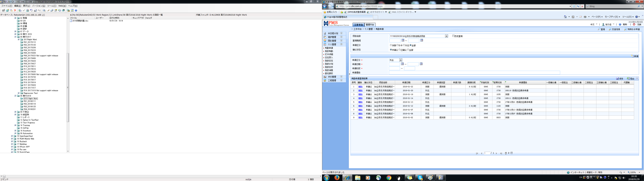Open the 申请区分 外出 dropdown

point(400,60)
